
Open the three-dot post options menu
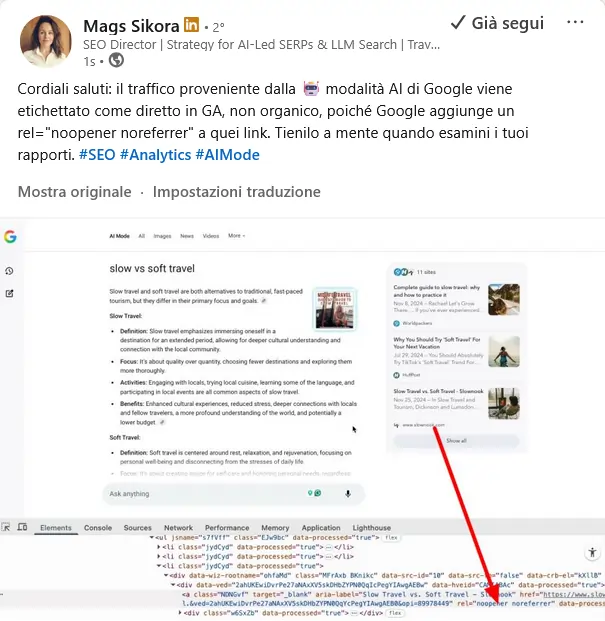(x=575, y=22)
